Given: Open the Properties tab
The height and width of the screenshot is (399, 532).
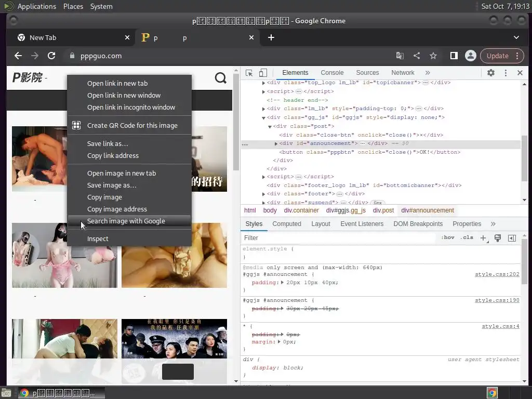Looking at the screenshot, I should [x=467, y=224].
